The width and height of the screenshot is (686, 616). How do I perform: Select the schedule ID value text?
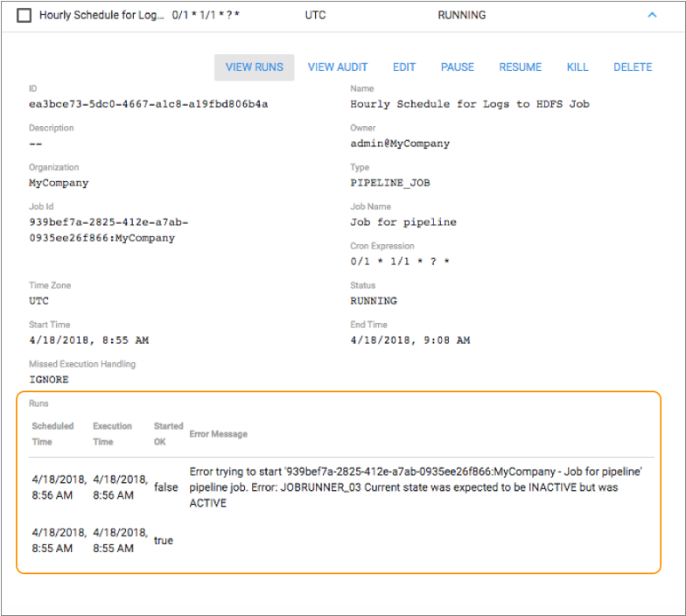pyautogui.click(x=148, y=104)
